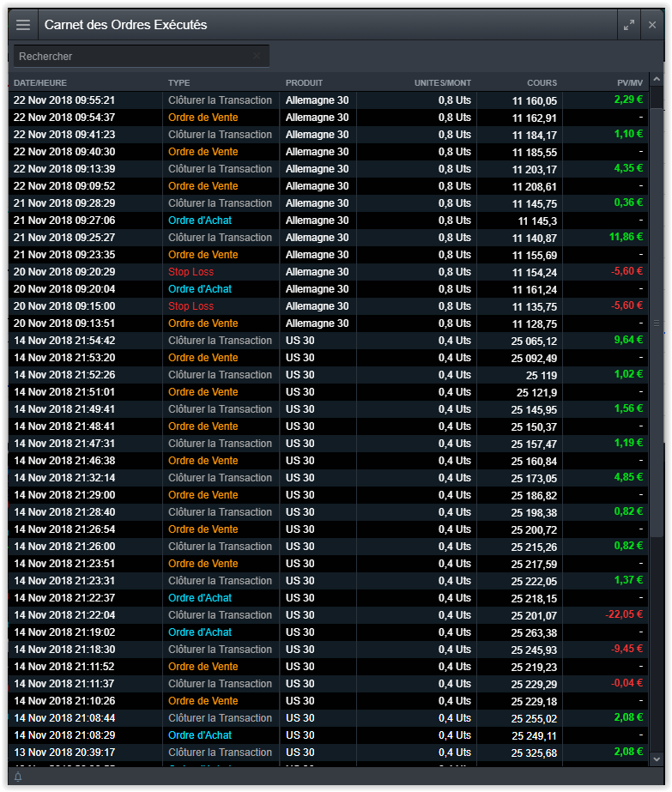
Task: Select the -22,05 € loss value
Action: 622,615
